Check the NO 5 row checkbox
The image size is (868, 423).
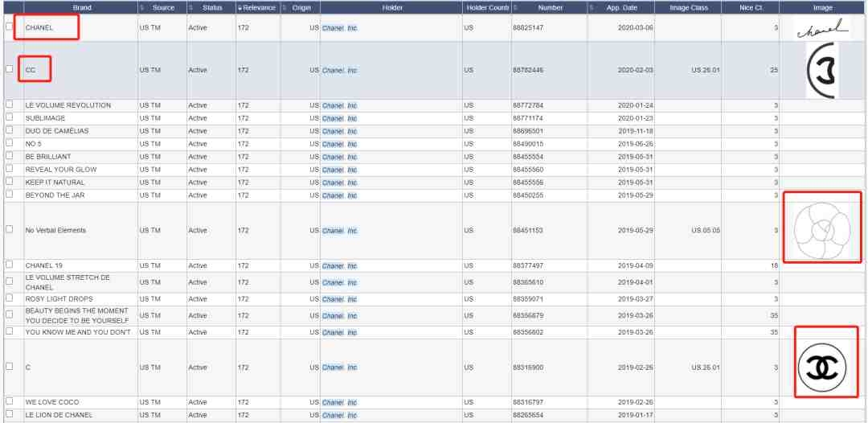[x=10, y=143]
